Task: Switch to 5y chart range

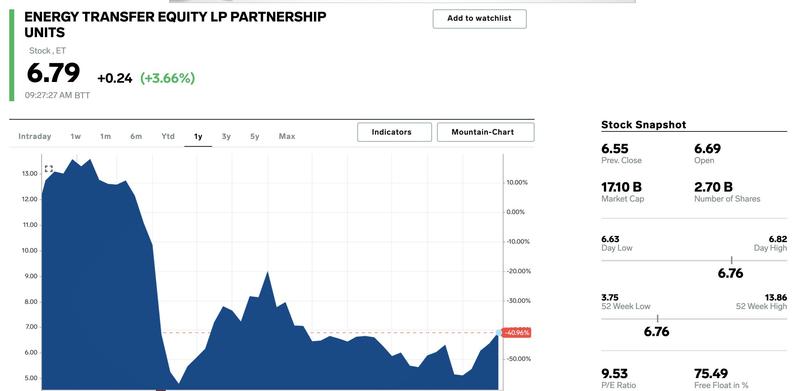Action: click(255, 136)
